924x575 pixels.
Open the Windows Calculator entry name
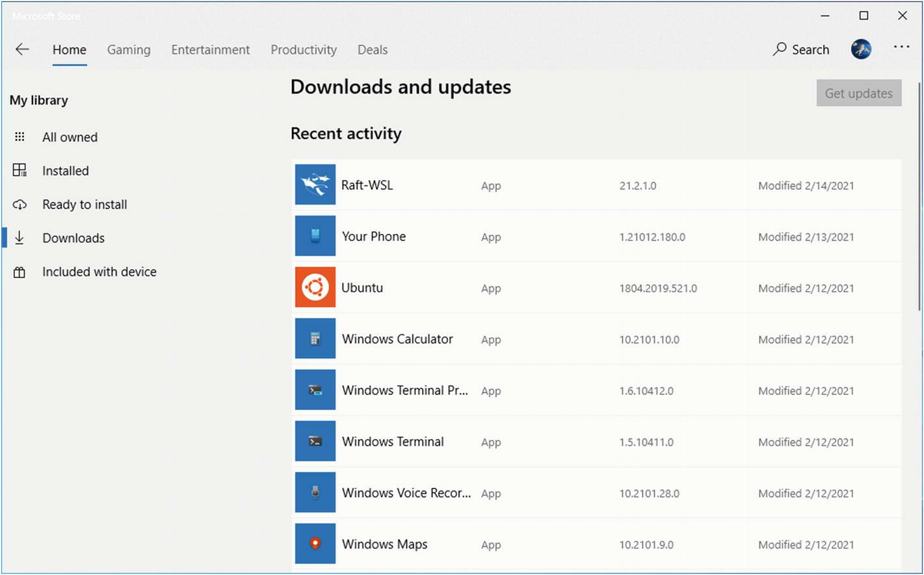[x=397, y=339]
